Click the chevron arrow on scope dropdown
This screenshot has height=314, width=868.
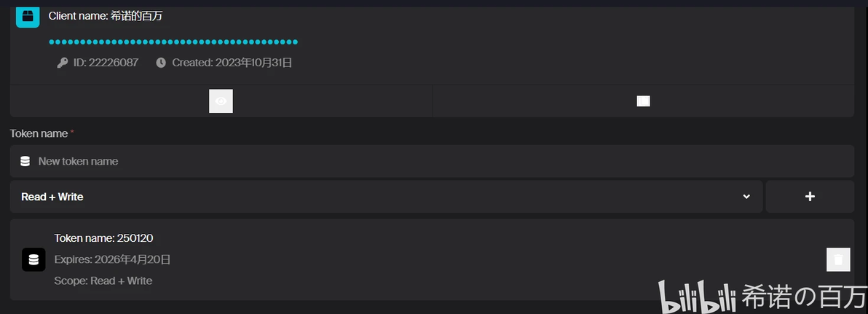tap(746, 197)
